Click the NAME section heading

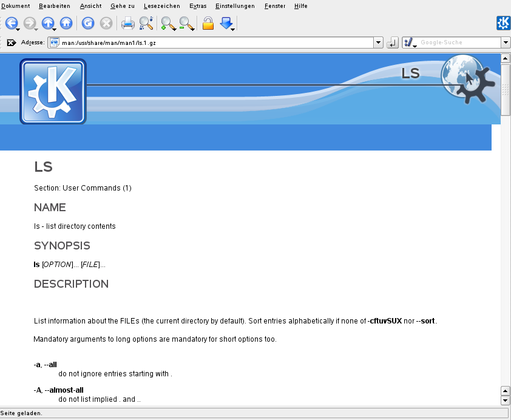click(x=50, y=208)
